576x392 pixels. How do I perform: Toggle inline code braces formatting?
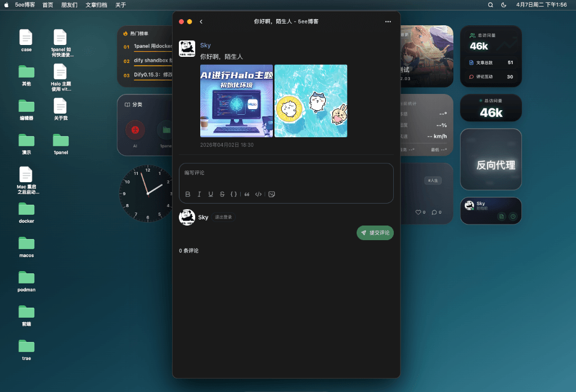[234, 194]
